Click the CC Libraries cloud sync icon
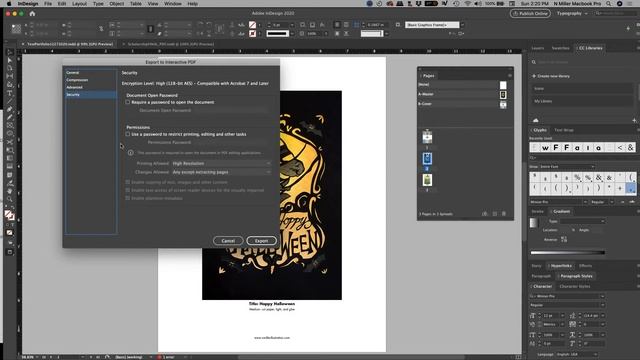640x360 pixels. (536, 120)
